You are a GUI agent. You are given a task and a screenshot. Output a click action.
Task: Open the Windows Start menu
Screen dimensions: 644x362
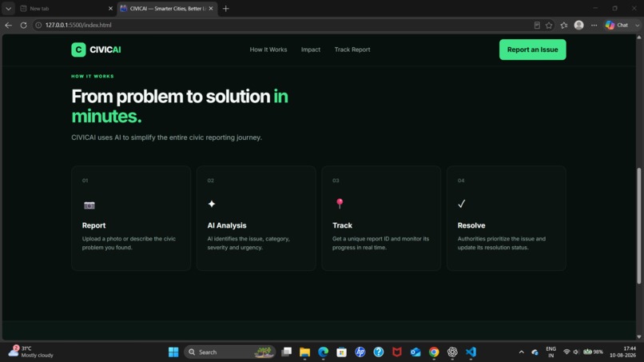[173, 352]
